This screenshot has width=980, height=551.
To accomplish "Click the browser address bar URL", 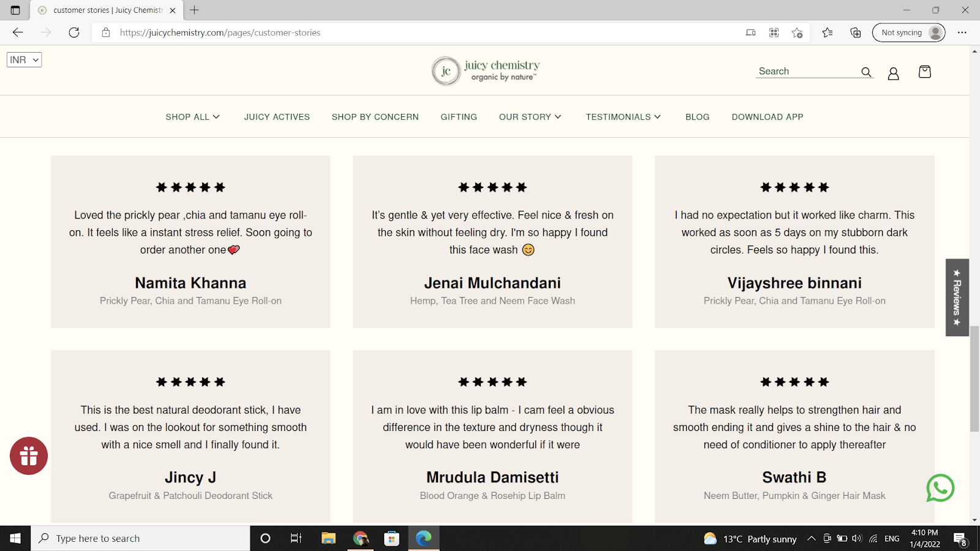I will [x=220, y=32].
